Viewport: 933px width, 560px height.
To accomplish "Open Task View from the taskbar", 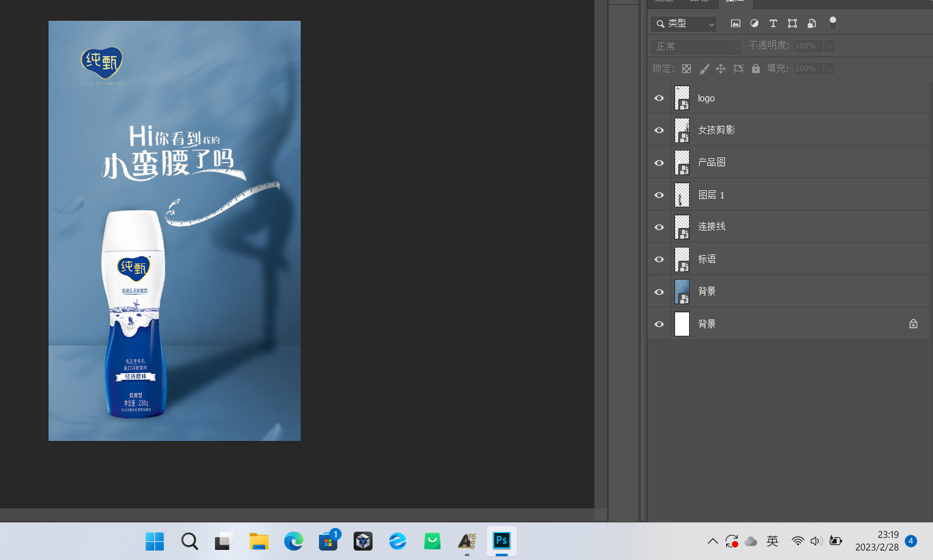I will 224,541.
